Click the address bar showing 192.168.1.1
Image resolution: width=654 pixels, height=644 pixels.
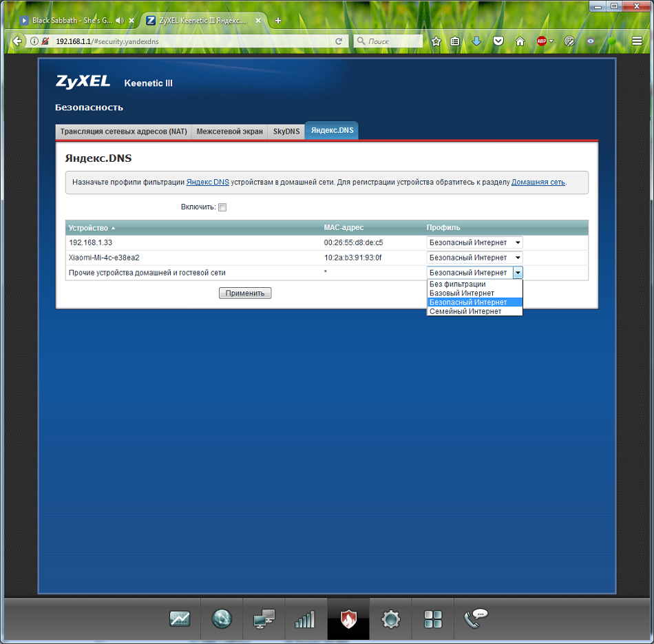point(192,41)
